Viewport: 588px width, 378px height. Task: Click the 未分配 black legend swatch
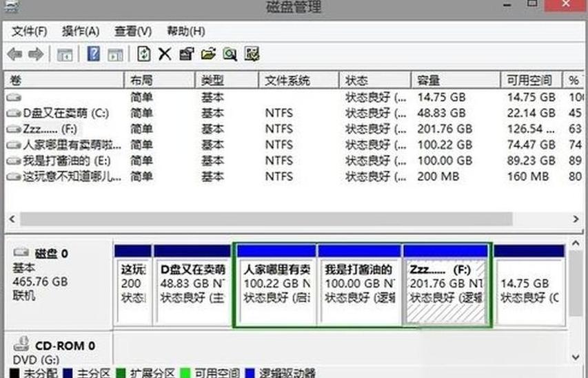(x=14, y=374)
